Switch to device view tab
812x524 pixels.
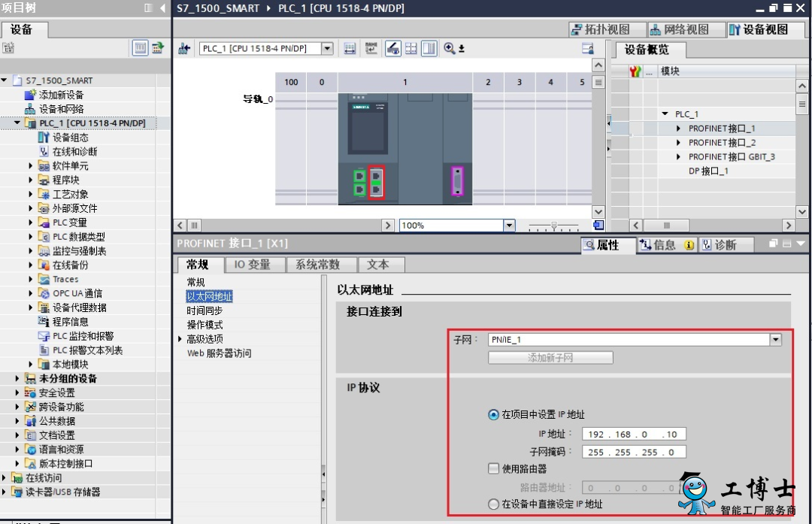point(765,29)
